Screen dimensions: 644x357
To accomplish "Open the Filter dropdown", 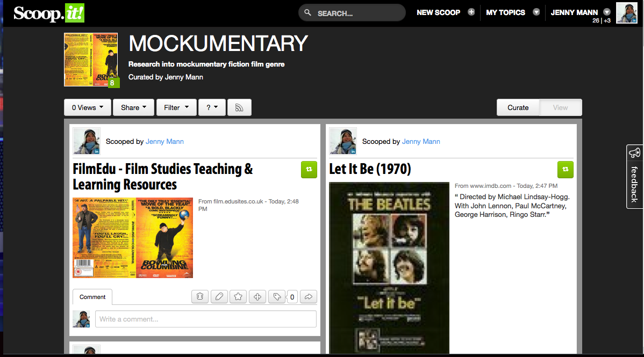I will tap(176, 107).
